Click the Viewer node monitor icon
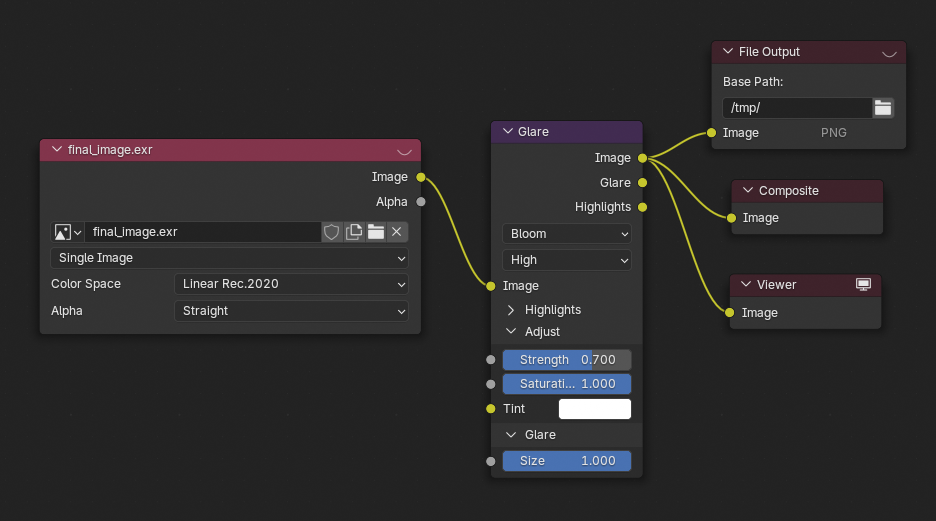 864,285
